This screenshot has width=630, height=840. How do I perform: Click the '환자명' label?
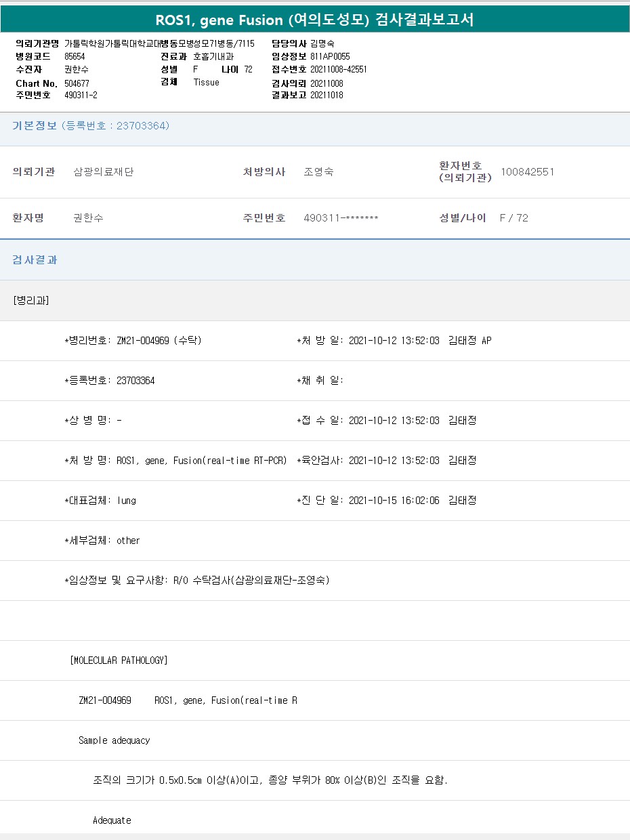[x=28, y=218]
